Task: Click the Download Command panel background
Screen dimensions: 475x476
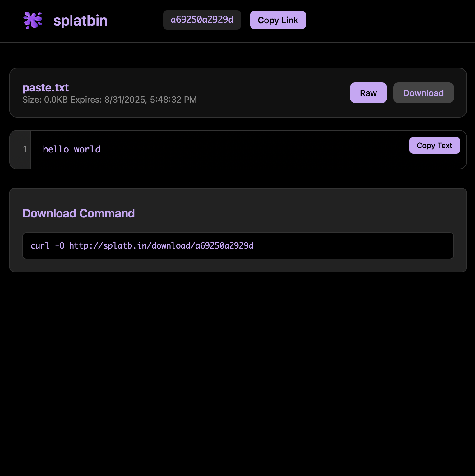Action: point(238,230)
